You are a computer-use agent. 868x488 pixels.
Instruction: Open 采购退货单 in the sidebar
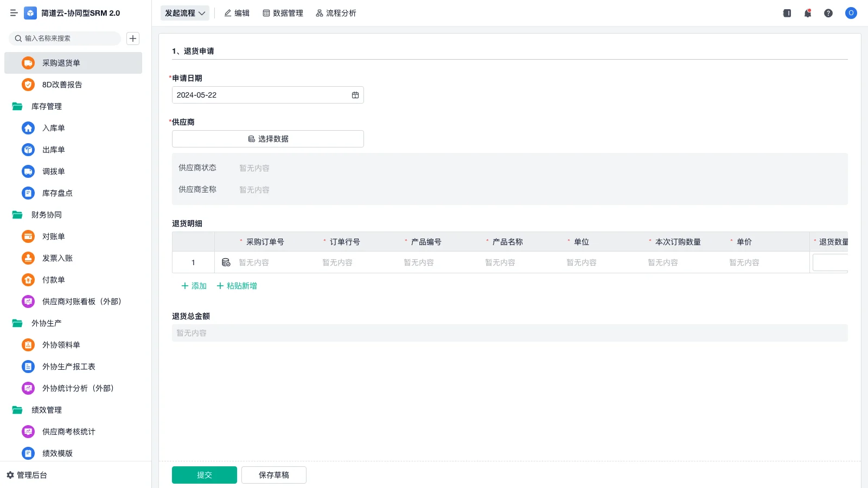click(x=73, y=63)
